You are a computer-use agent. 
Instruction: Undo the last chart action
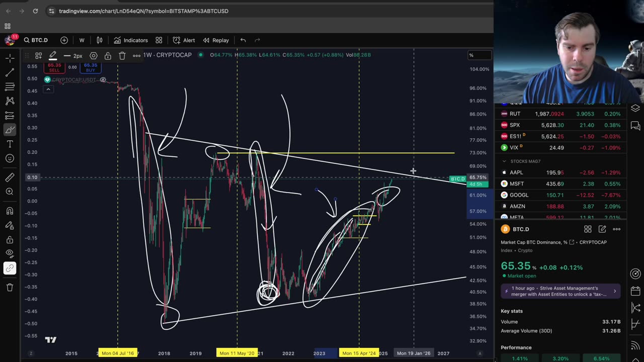coord(243,40)
